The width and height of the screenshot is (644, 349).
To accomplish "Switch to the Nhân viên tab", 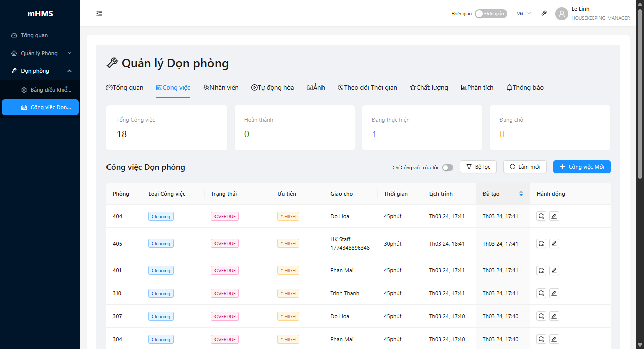I will tap(221, 88).
